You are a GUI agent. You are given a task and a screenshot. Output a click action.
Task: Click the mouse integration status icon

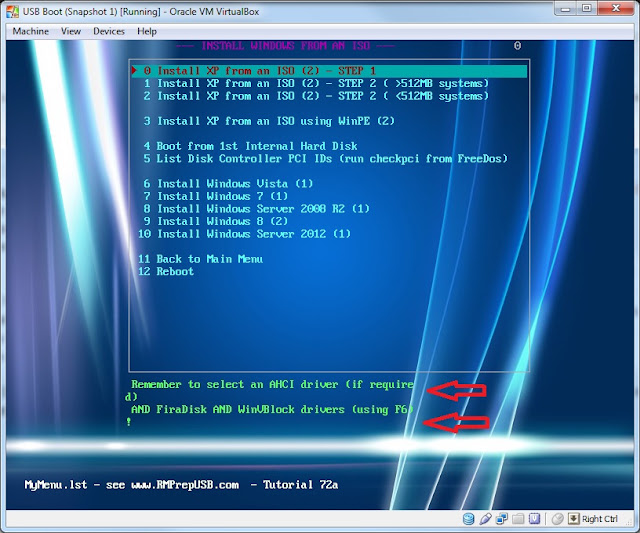[557, 519]
